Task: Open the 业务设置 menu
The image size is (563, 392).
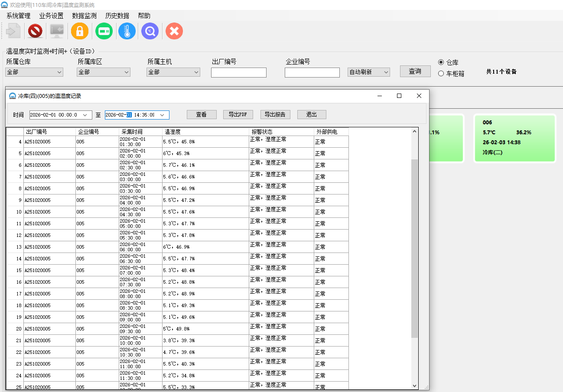Action: pos(51,16)
